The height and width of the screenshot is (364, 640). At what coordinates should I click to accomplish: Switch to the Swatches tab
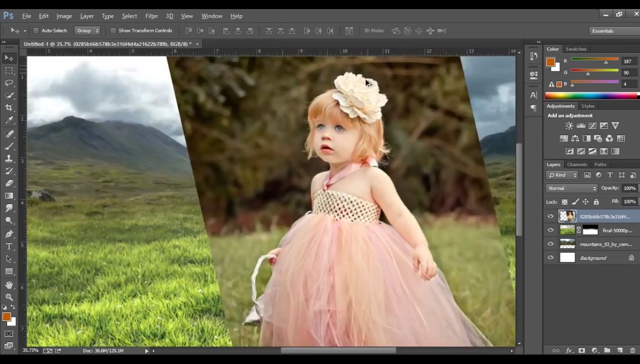576,49
